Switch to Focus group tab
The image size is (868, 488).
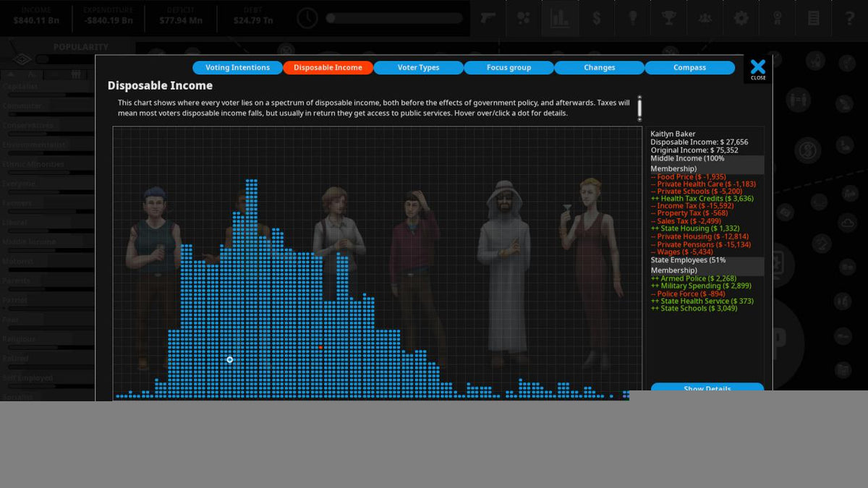click(509, 67)
